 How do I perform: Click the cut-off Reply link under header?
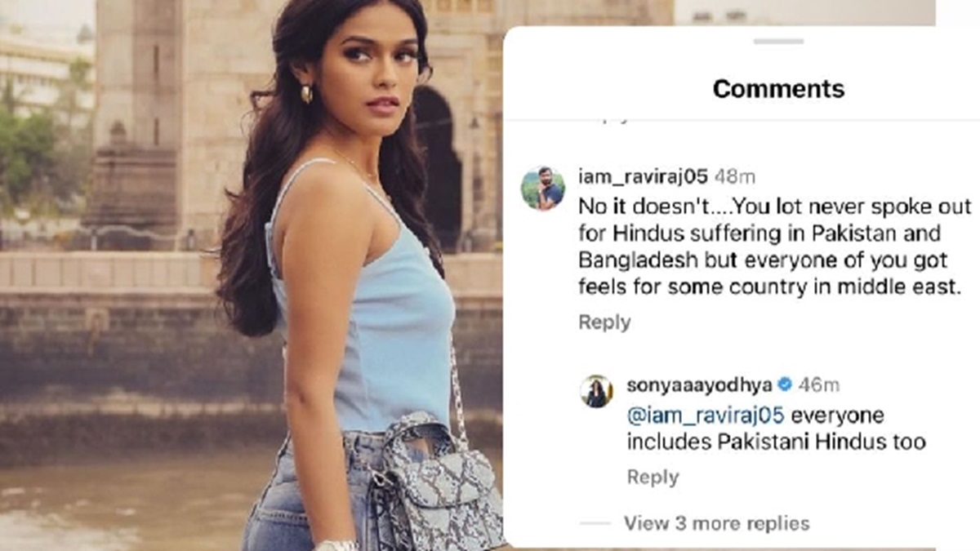[604, 118]
